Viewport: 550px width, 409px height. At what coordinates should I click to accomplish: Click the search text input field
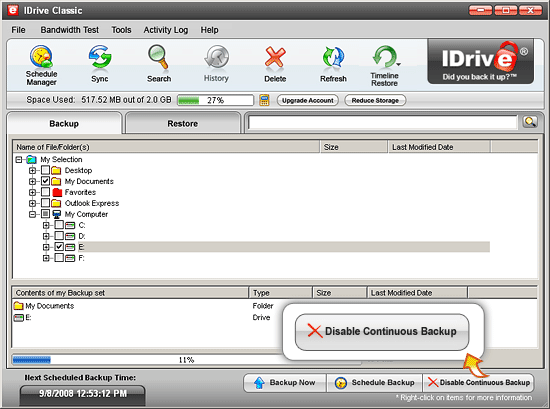tap(382, 122)
